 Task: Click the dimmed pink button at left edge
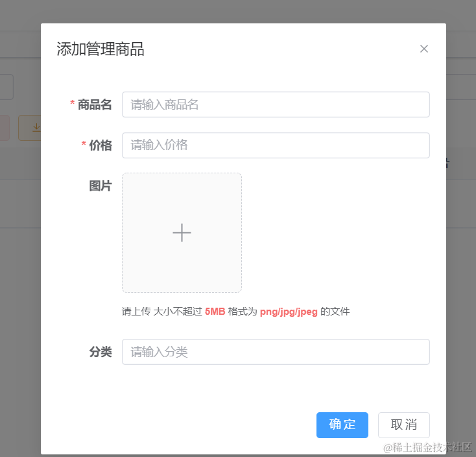click(x=5, y=128)
